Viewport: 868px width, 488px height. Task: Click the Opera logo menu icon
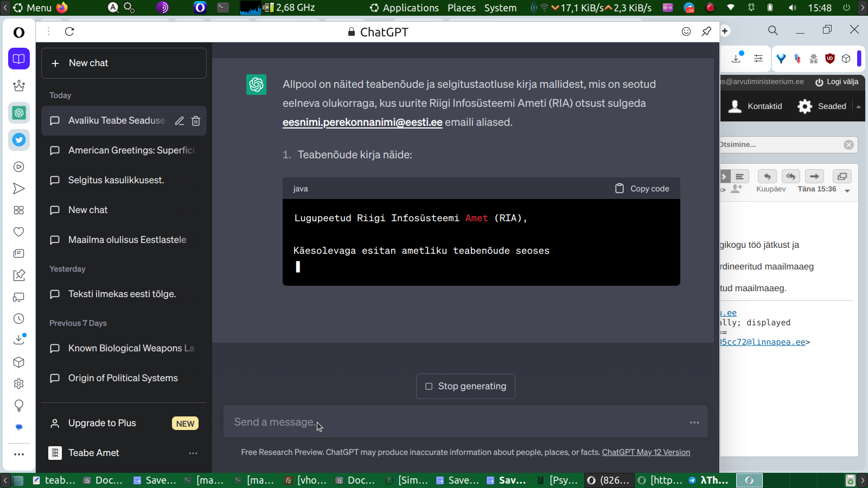(x=19, y=33)
